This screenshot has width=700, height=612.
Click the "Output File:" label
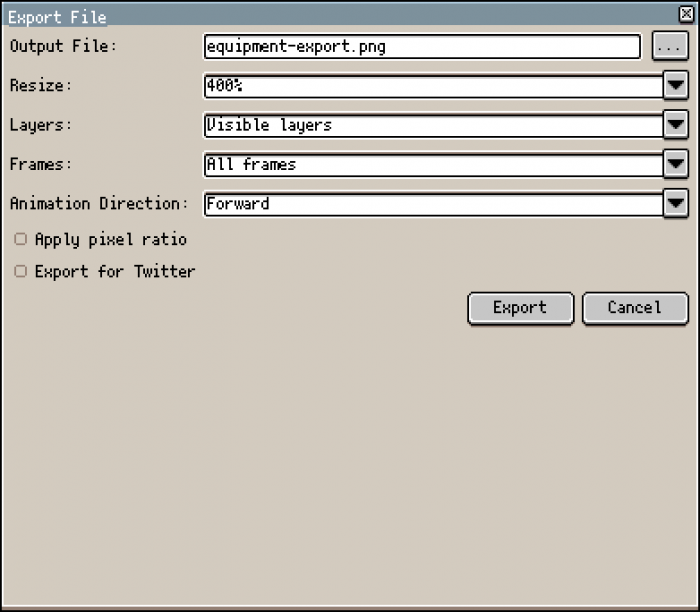(63, 46)
